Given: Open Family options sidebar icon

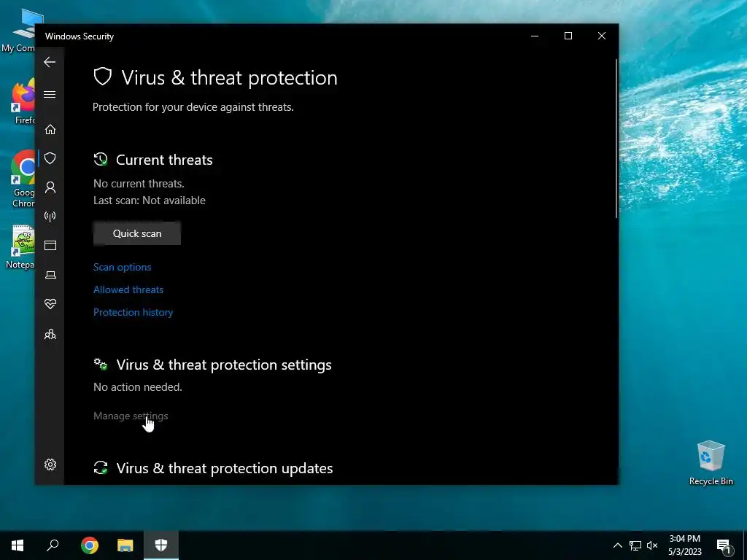Looking at the screenshot, I should pyautogui.click(x=50, y=334).
